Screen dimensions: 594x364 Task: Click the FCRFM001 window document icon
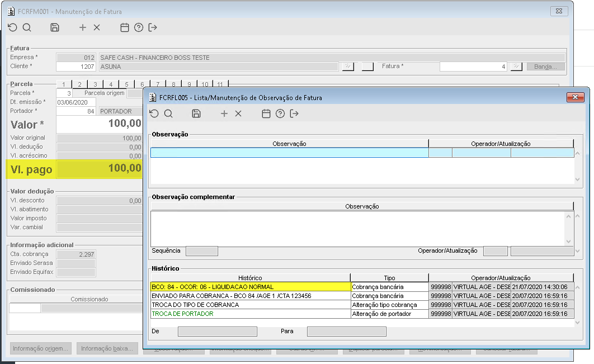point(11,11)
